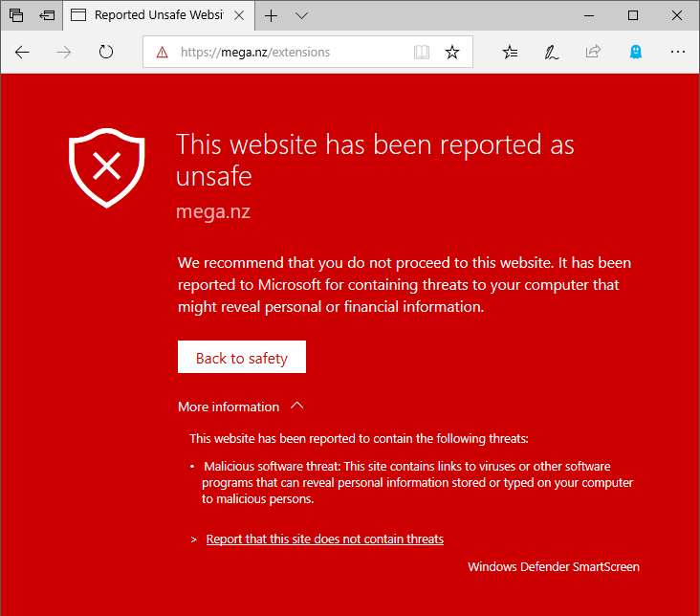Click the white shield warning icon

107,168
